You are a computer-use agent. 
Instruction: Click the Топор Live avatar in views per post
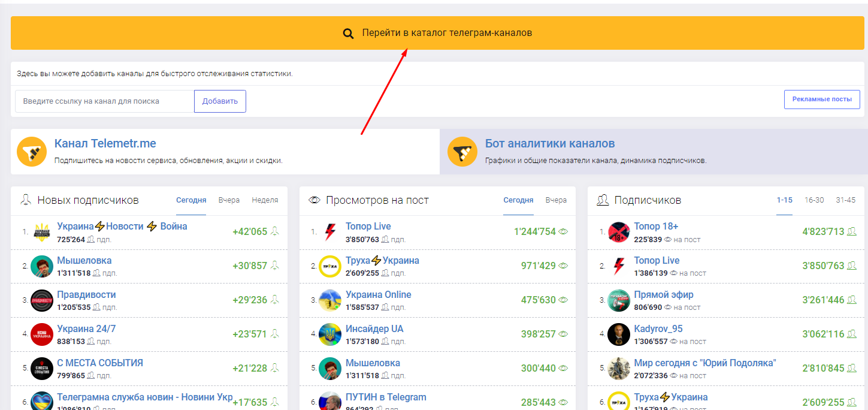[x=330, y=232]
